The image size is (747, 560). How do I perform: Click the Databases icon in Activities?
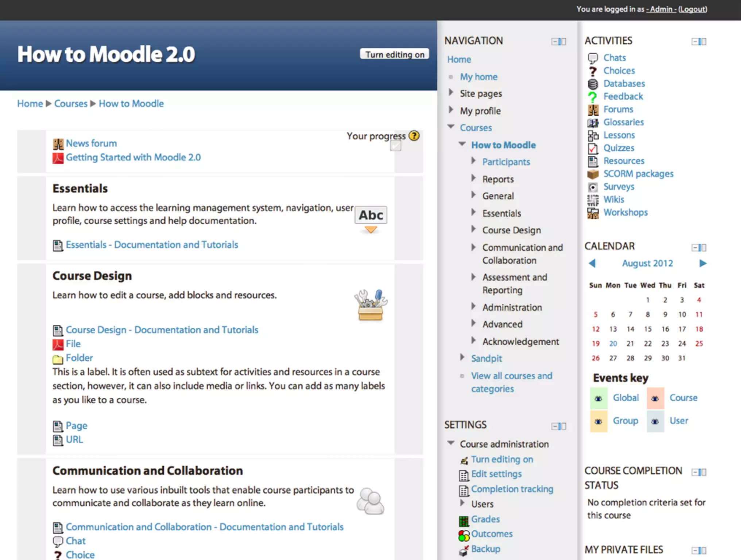(593, 84)
